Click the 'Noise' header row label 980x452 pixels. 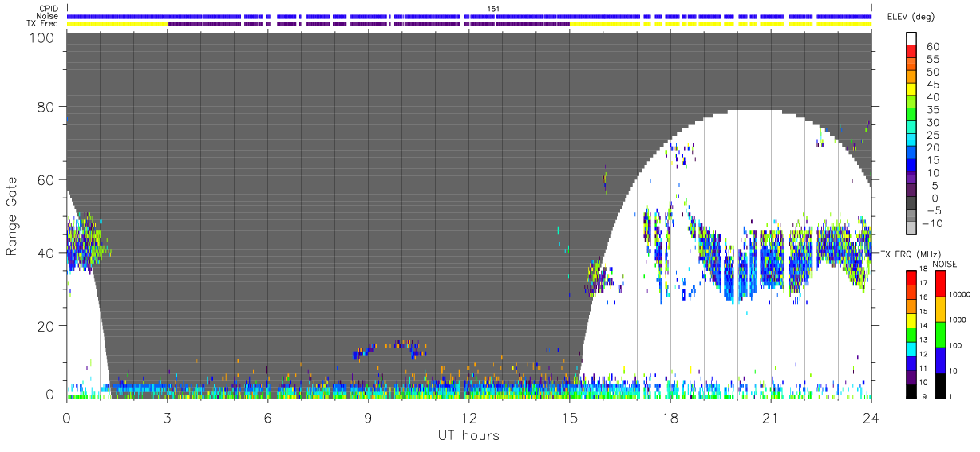pyautogui.click(x=49, y=16)
